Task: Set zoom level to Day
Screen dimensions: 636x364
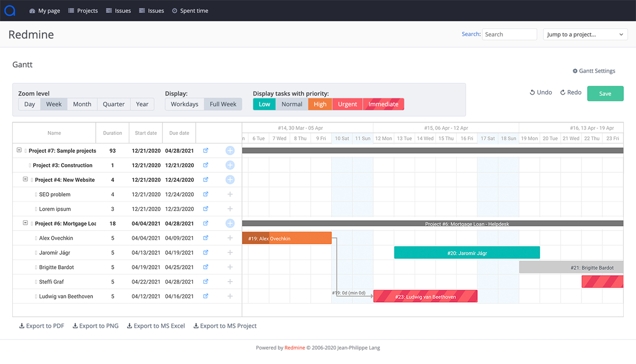Action: (x=29, y=104)
